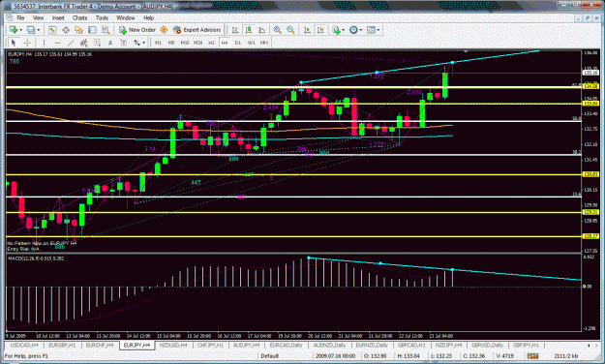This screenshot has height=364, width=605.
Task: Open the Tools menu
Action: pyautogui.click(x=102, y=17)
